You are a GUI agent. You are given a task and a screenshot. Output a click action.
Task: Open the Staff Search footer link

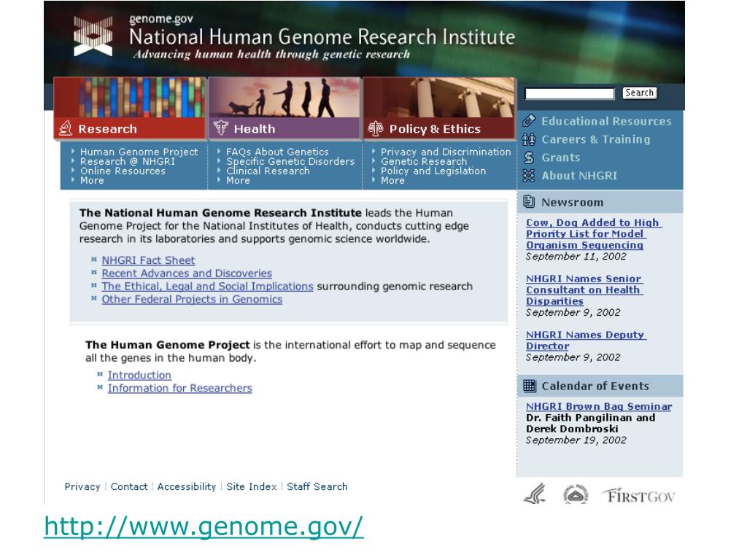(317, 486)
